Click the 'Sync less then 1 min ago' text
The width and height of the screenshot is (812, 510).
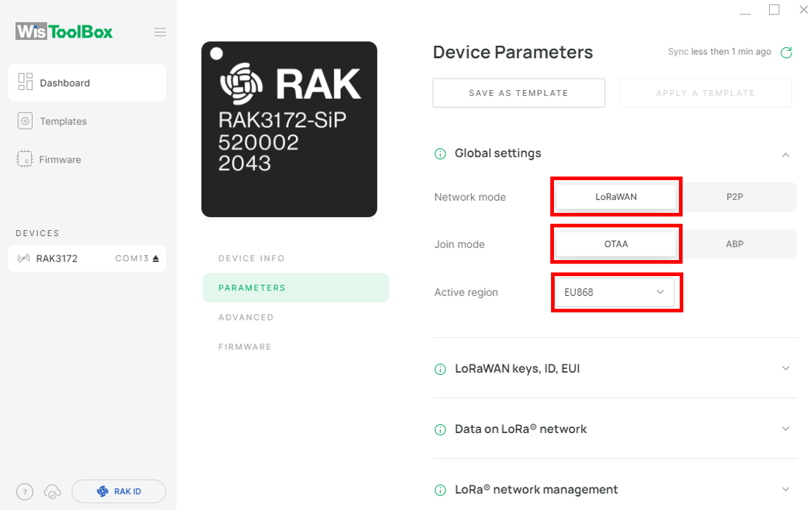[719, 52]
